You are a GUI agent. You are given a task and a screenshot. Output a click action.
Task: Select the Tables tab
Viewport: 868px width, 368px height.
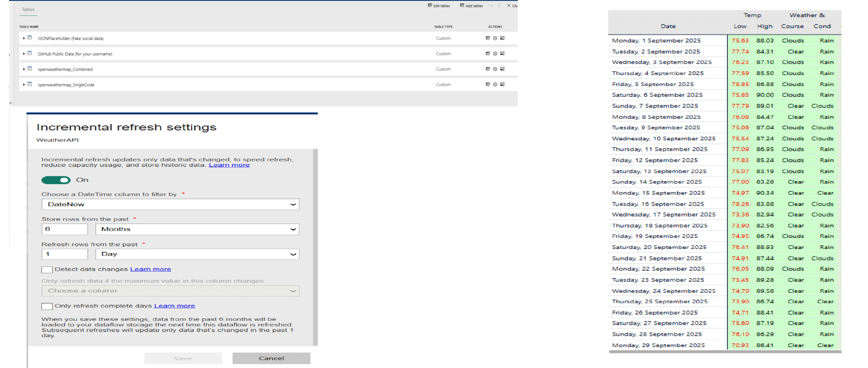28,9
